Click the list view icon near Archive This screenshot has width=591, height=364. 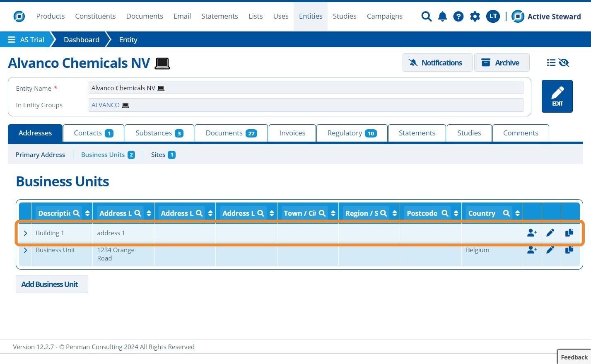(551, 63)
